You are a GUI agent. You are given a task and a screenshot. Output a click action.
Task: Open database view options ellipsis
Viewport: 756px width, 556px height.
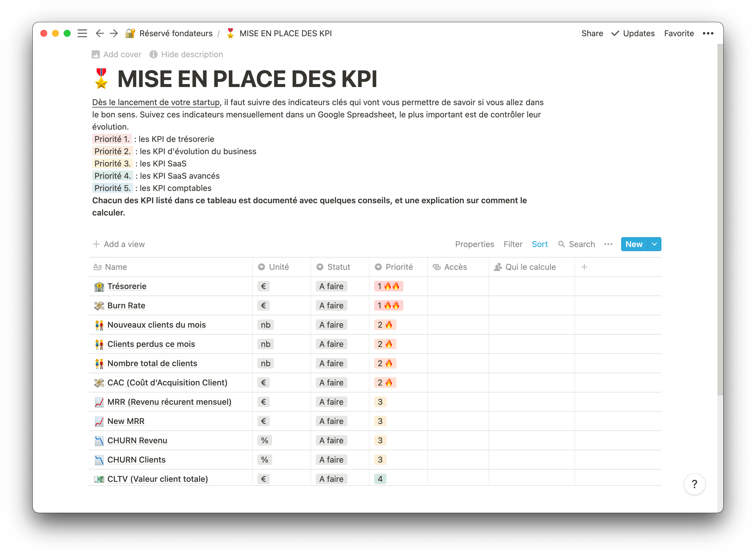[608, 244]
